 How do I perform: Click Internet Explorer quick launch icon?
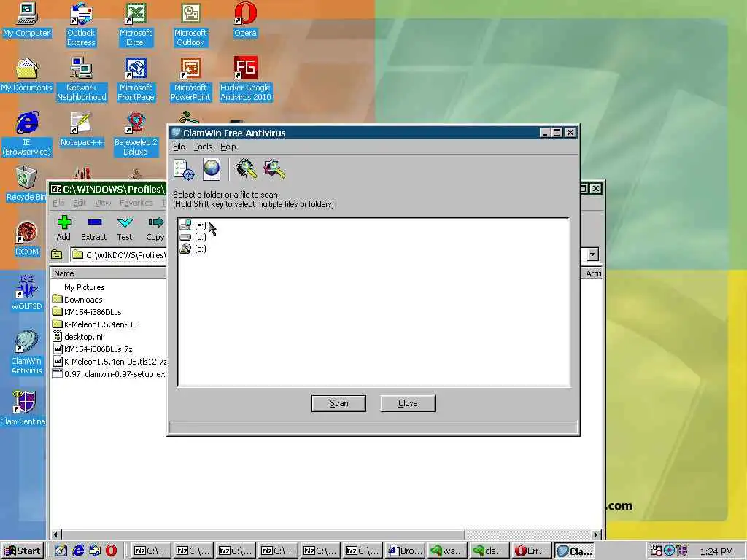point(78,551)
